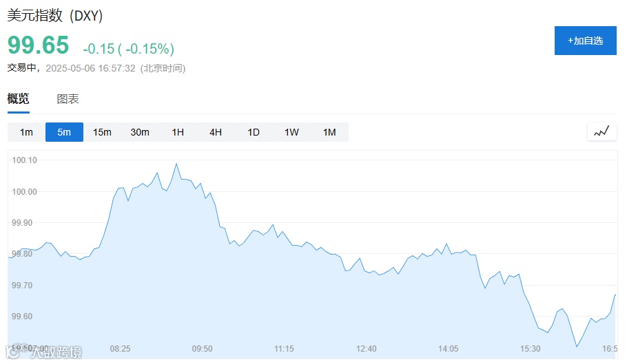Click the +加自选 add to watchlist button
627x364 pixels.
click(586, 41)
